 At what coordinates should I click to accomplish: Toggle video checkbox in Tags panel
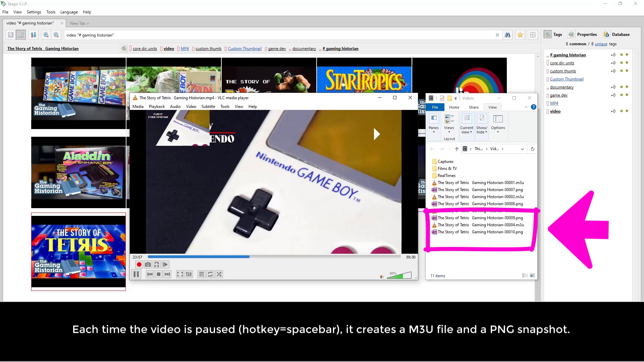click(x=547, y=111)
